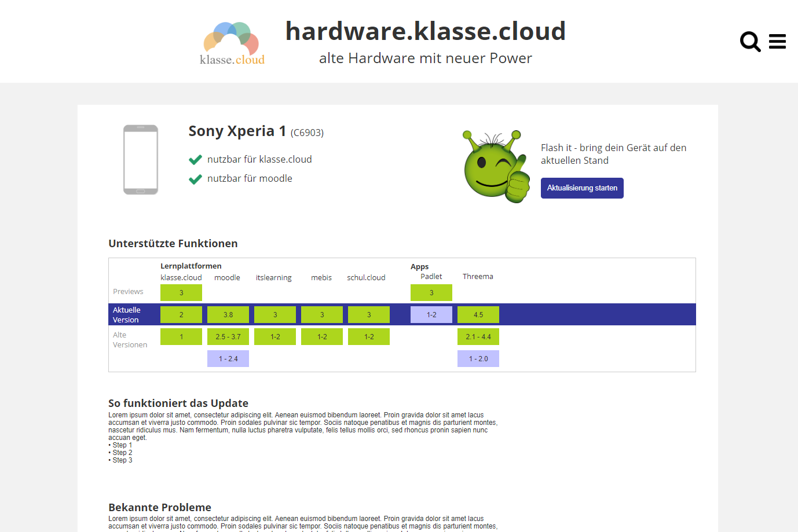Select Threema old version 1 - 2.0
The image size is (798, 532).
pyautogui.click(x=478, y=359)
